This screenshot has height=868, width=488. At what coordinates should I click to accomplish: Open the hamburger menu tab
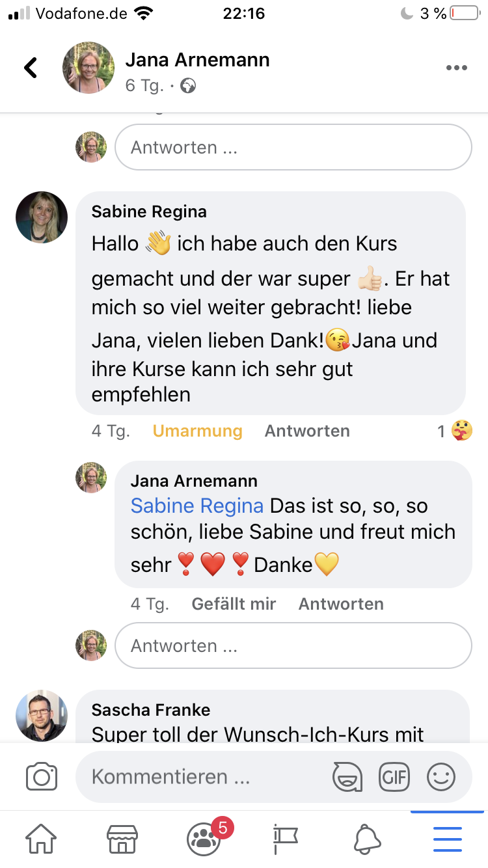pyautogui.click(x=448, y=839)
